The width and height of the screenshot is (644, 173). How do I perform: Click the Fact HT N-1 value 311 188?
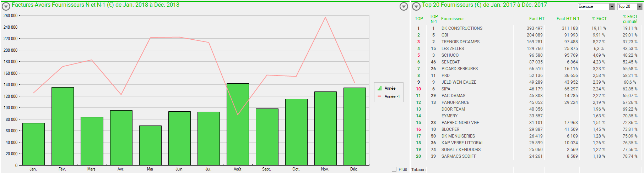pos(570,28)
